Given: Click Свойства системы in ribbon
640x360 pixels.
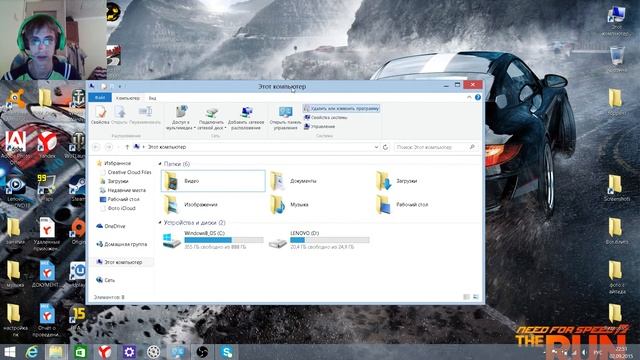Looking at the screenshot, I should point(325,118).
